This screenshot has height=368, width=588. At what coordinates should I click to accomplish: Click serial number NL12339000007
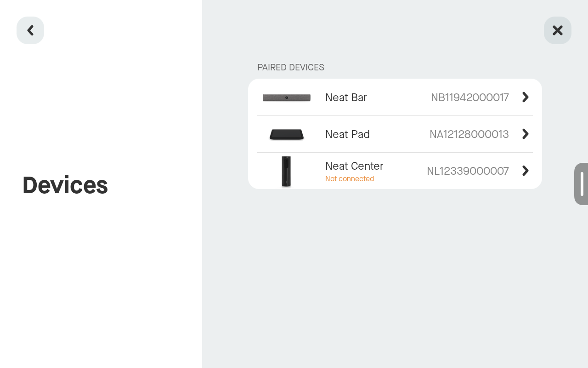tap(468, 171)
